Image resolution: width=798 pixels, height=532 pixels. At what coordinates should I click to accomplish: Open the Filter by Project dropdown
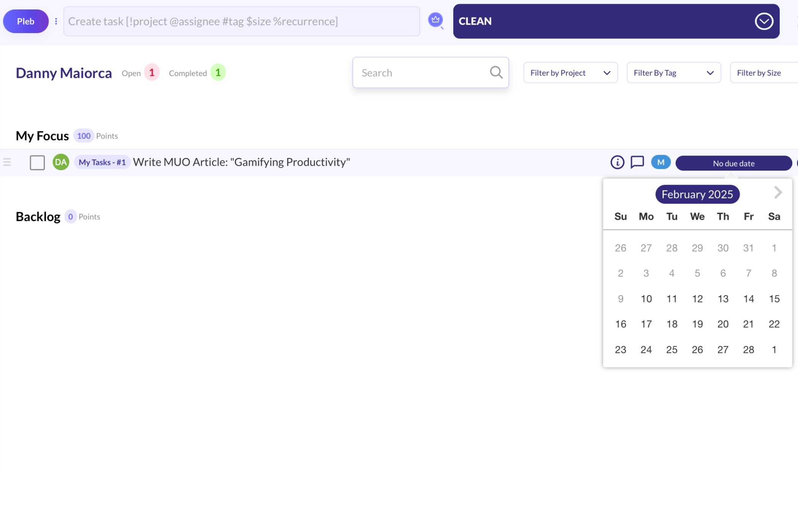pos(570,73)
